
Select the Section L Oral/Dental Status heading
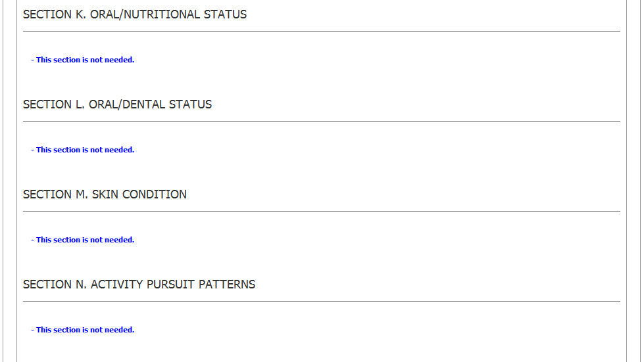coord(117,104)
